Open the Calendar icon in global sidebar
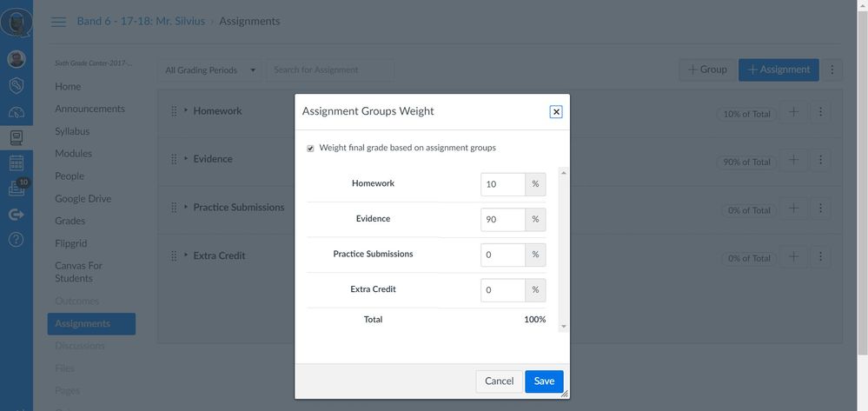This screenshot has height=411, width=868. tap(17, 162)
